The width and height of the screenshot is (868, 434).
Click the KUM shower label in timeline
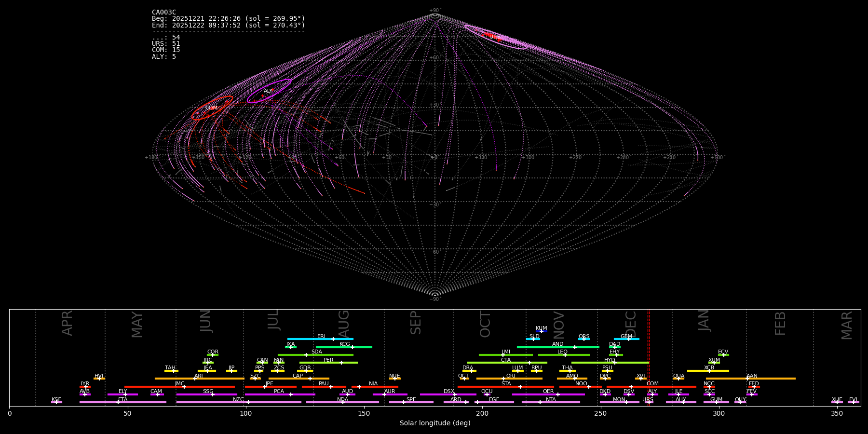(x=542, y=328)
